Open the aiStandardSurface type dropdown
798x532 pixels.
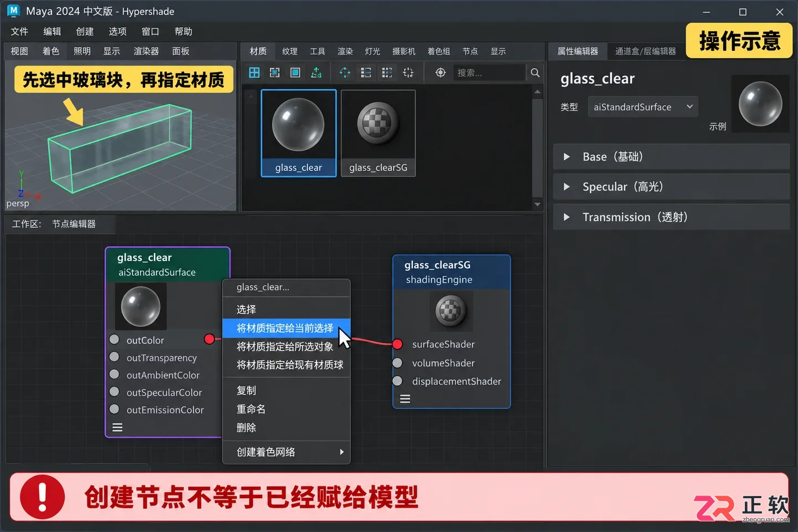643,107
